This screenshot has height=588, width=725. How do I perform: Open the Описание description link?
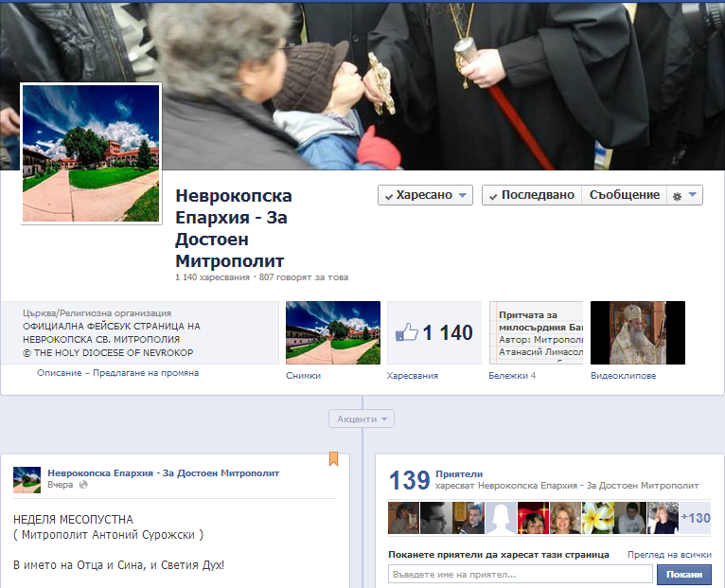coord(60,373)
